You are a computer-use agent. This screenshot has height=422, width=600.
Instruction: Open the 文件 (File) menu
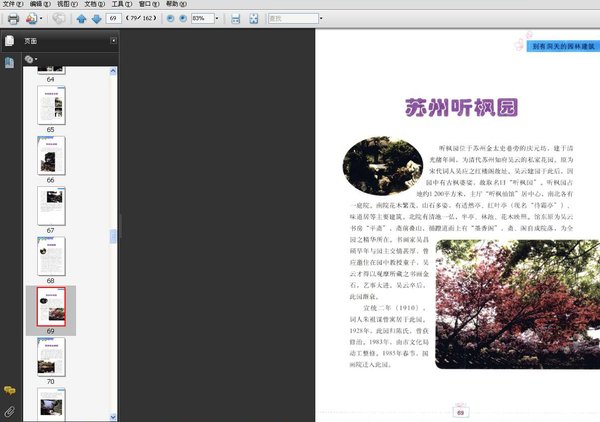[13, 4]
